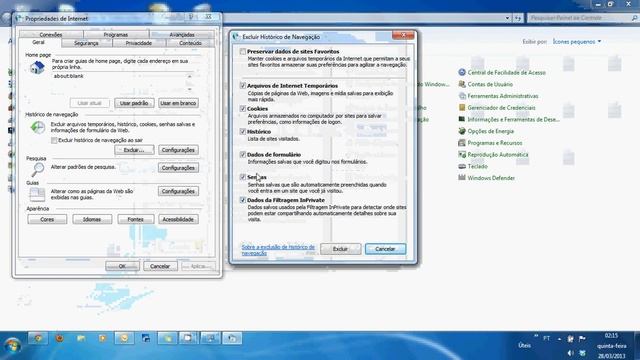
Task: Click the Action Center flag icon
Action: 582,339
